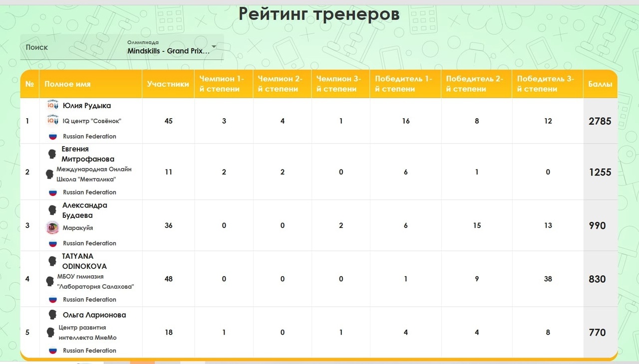Click value 16 in Юлия Рудыка's row
The image size is (639, 364).
tap(405, 121)
